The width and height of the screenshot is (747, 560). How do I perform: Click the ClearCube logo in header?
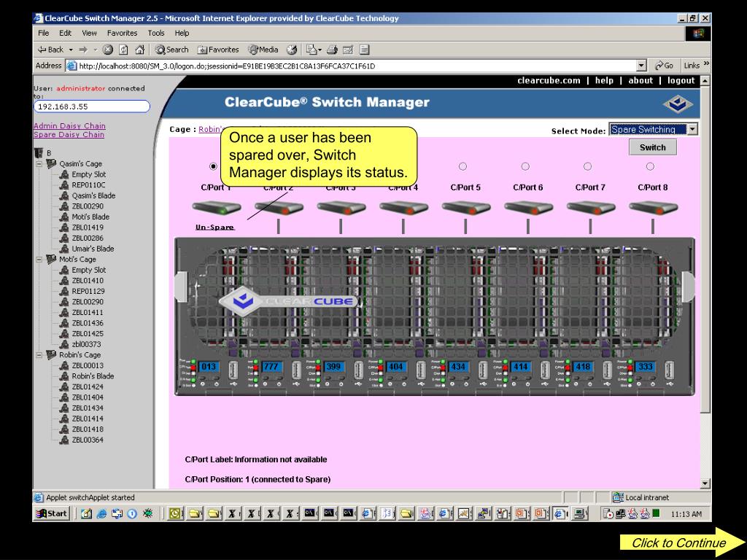click(x=678, y=104)
